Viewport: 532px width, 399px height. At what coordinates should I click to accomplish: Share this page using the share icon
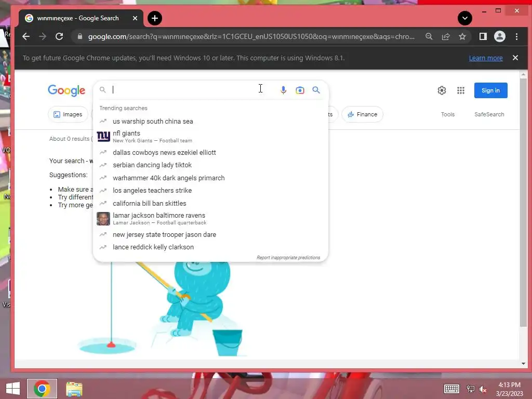pyautogui.click(x=445, y=37)
